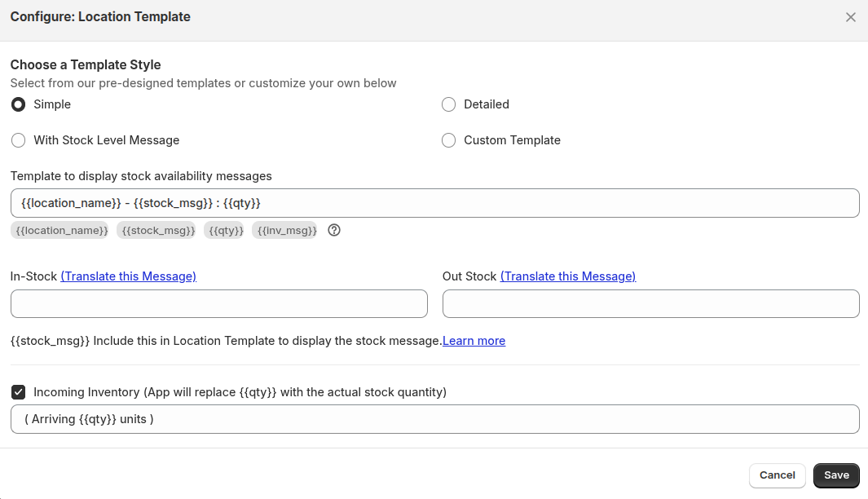Save the location template settings
This screenshot has width=868, height=499.
(836, 475)
